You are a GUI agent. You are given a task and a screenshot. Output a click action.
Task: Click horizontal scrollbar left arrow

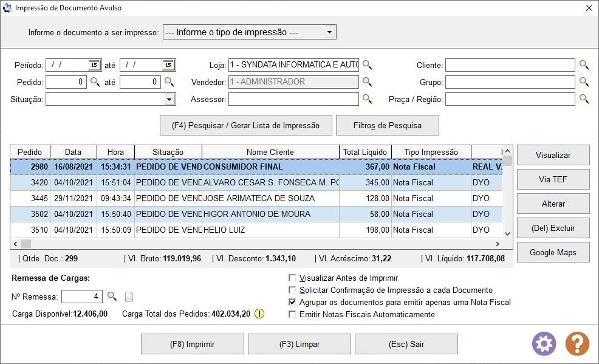pyautogui.click(x=15, y=244)
